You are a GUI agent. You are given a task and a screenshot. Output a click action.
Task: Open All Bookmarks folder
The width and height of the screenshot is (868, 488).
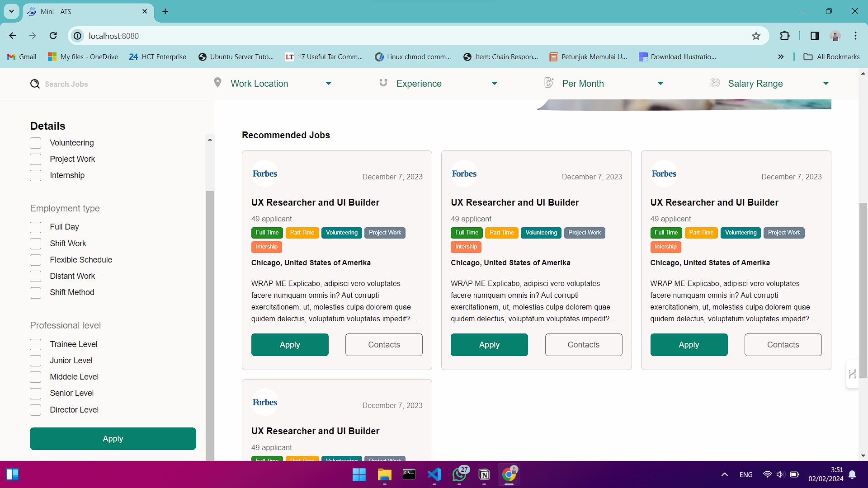(x=831, y=57)
